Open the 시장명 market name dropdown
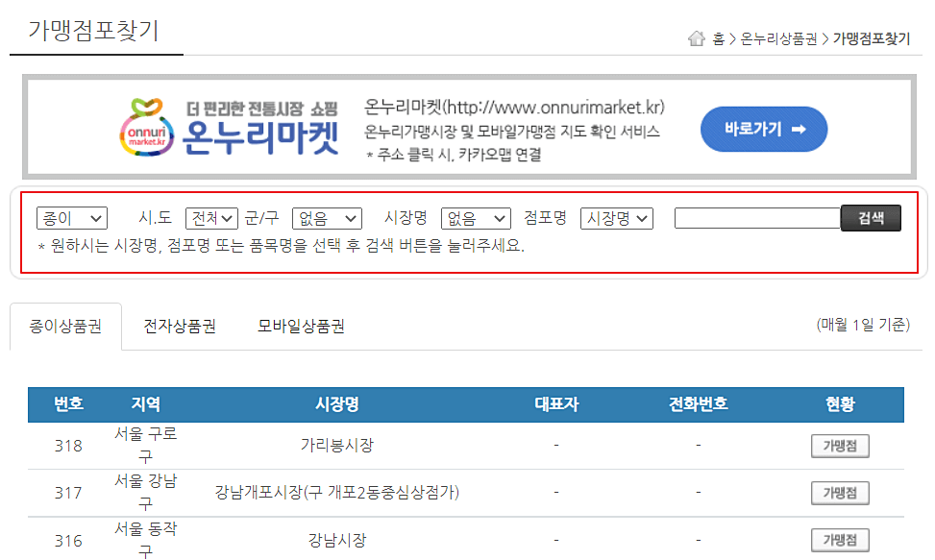935x560 pixels. pos(475,218)
